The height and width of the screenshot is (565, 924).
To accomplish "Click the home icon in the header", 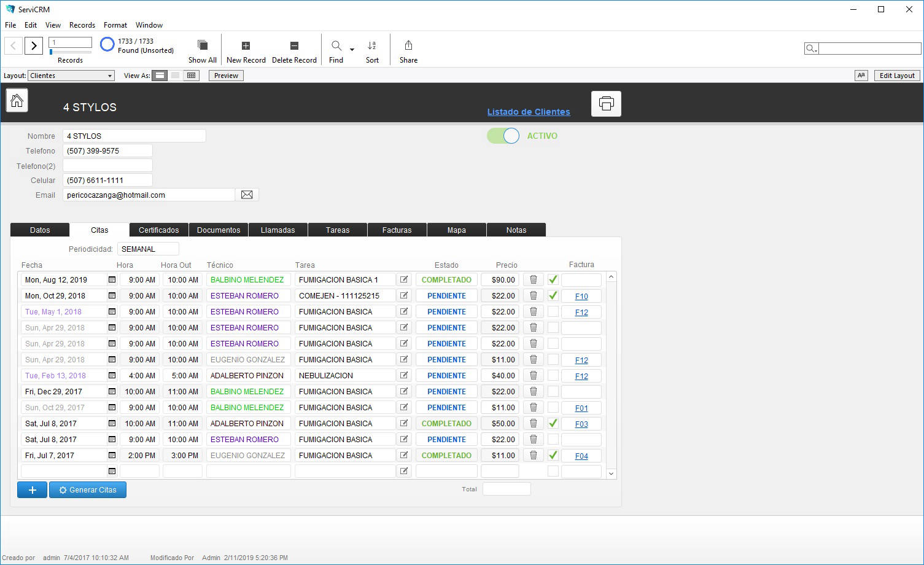I will (x=17, y=101).
